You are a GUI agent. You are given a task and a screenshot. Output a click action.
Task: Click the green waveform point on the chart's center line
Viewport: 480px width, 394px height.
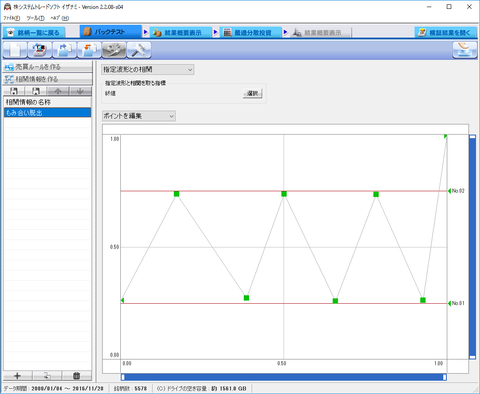click(284, 194)
